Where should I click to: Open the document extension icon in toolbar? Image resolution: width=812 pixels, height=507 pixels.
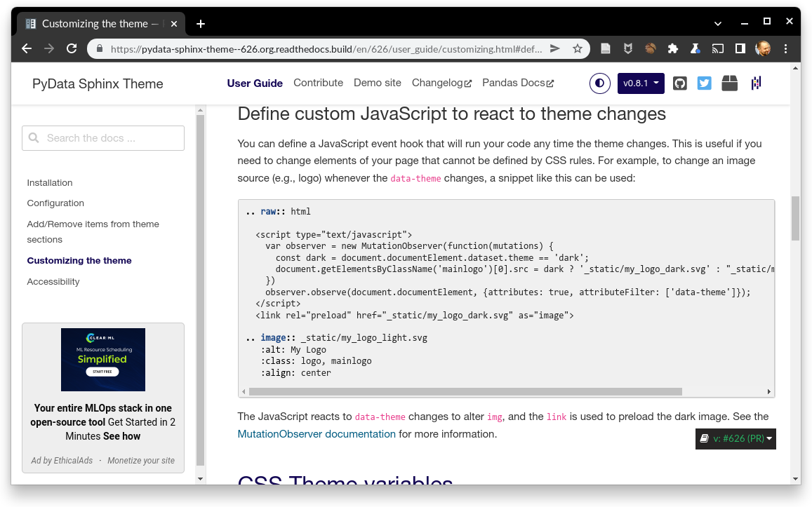pos(606,48)
